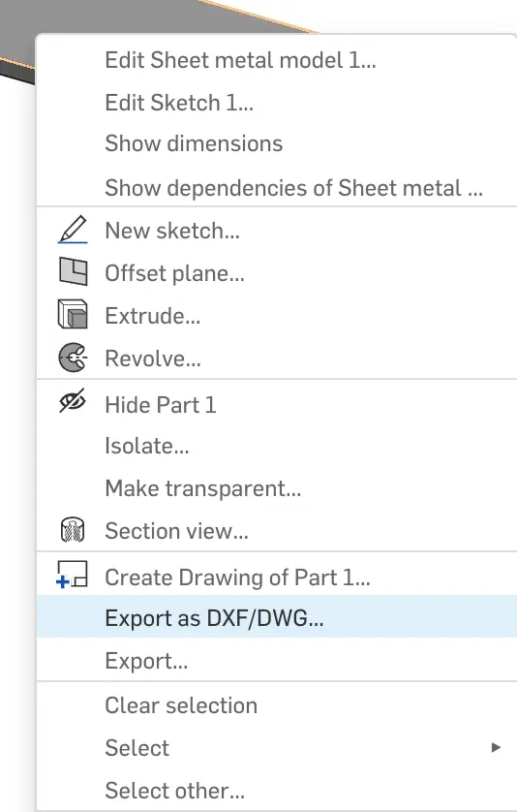Click the Revolve icon

(73, 358)
